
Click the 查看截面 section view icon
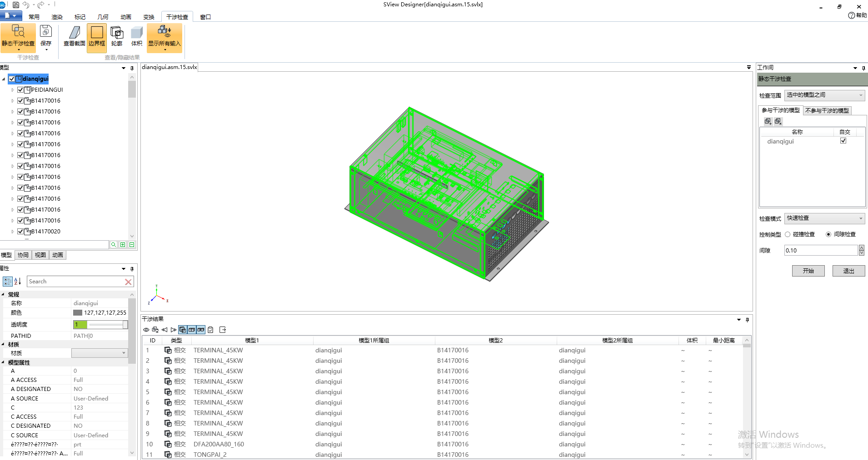75,36
